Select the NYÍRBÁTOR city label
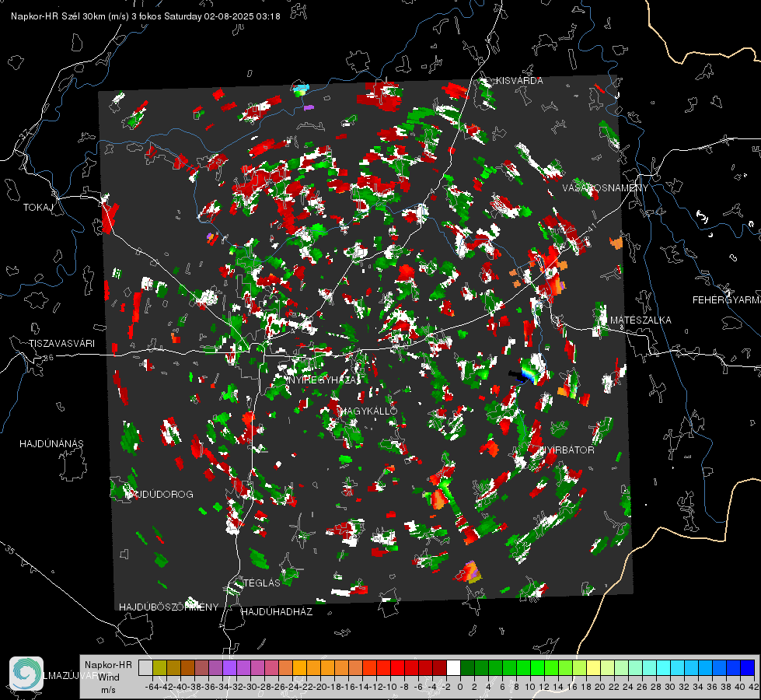Image resolution: width=761 pixels, height=700 pixels. (x=567, y=450)
